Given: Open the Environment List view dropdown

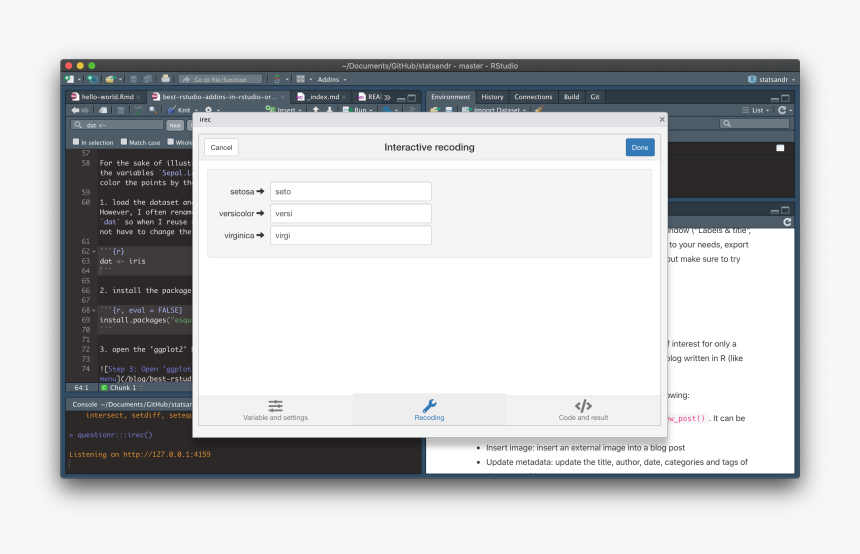Looking at the screenshot, I should (x=755, y=110).
